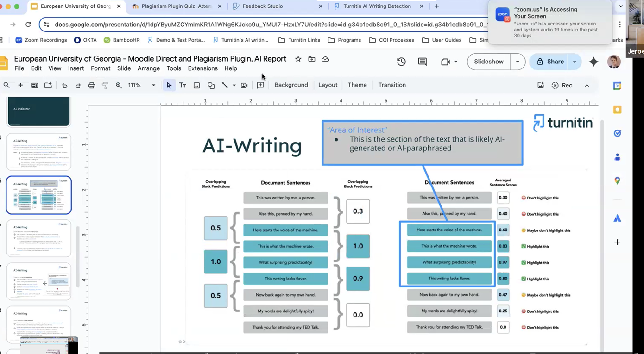Image resolution: width=644 pixels, height=354 pixels.
Task: Click the Google account profile picture
Action: coord(614,62)
